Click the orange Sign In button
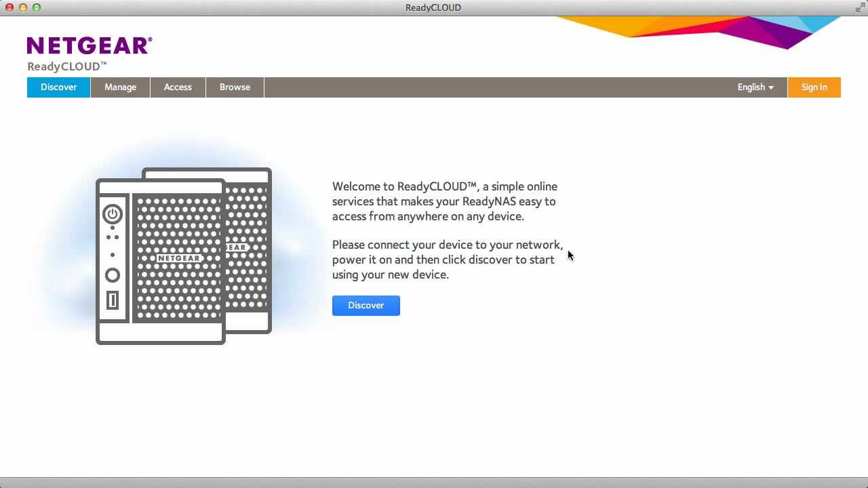 click(814, 87)
